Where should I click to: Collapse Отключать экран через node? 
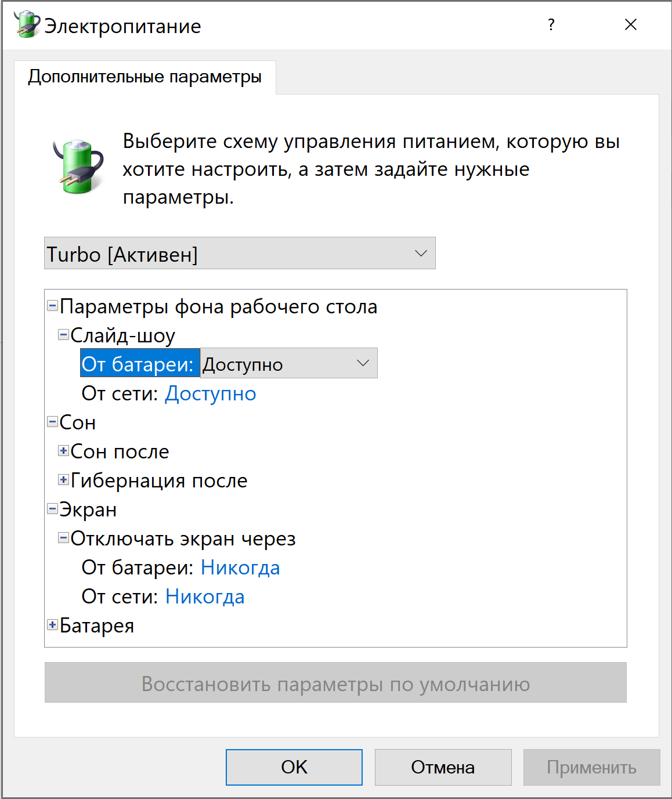point(64,537)
